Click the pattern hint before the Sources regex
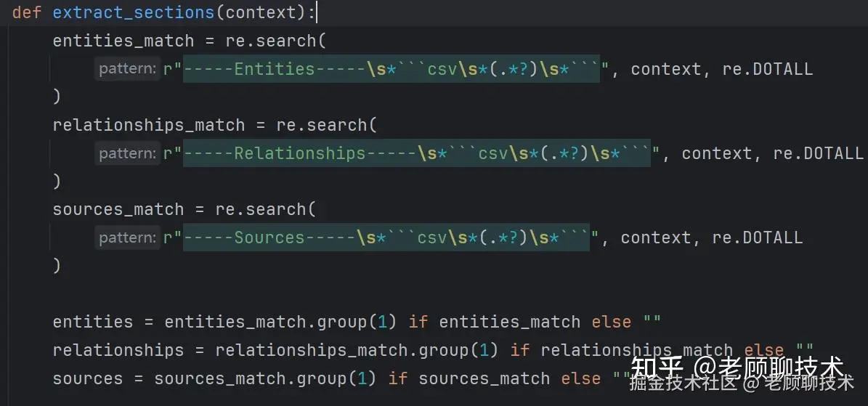 (x=127, y=237)
